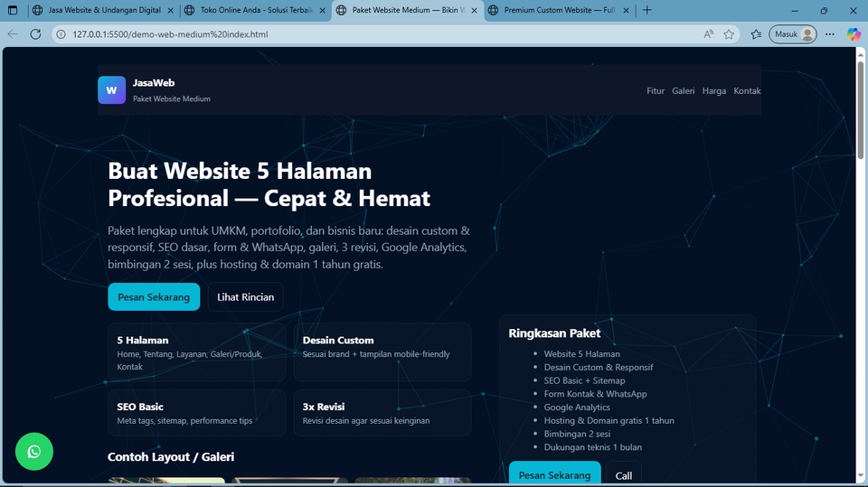Screen dimensions: 868x487
Task: Click the 'Dukungan teknis 1 bulan' list item
Action: pos(593,446)
